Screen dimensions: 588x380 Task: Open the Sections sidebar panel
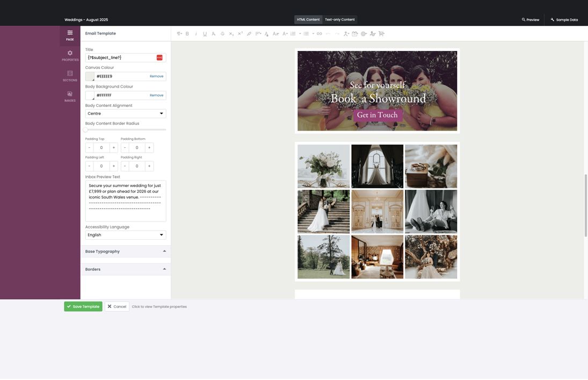[x=70, y=76]
